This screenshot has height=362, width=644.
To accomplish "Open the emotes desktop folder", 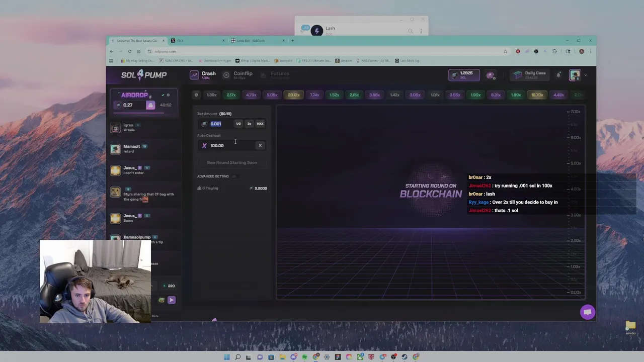I will (630, 328).
